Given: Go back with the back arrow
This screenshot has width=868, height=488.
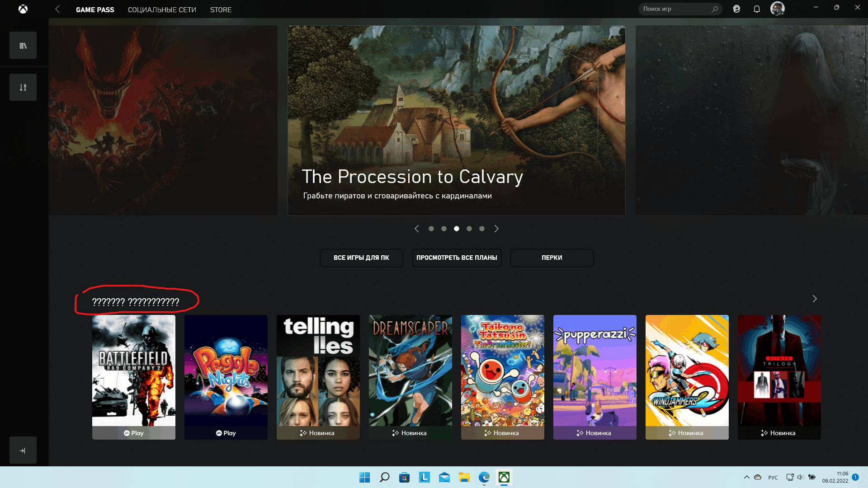Looking at the screenshot, I should 57,9.
